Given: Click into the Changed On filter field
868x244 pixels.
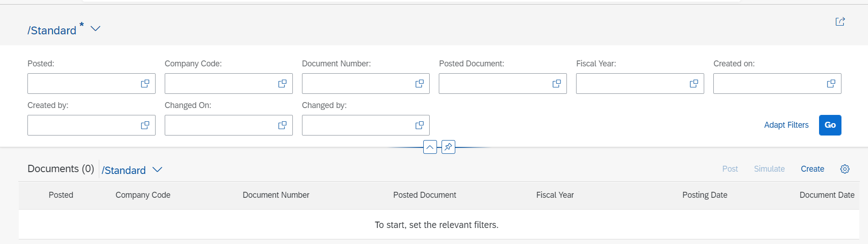Looking at the screenshot, I should point(220,125).
